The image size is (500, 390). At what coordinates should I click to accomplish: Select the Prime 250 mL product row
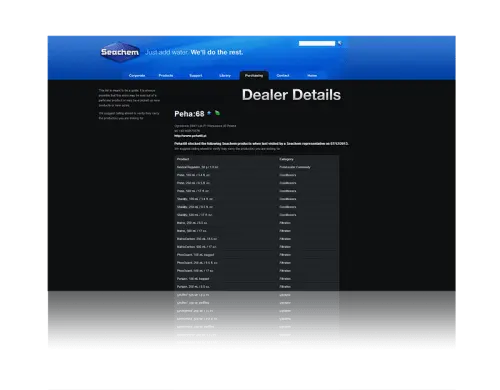(257, 183)
